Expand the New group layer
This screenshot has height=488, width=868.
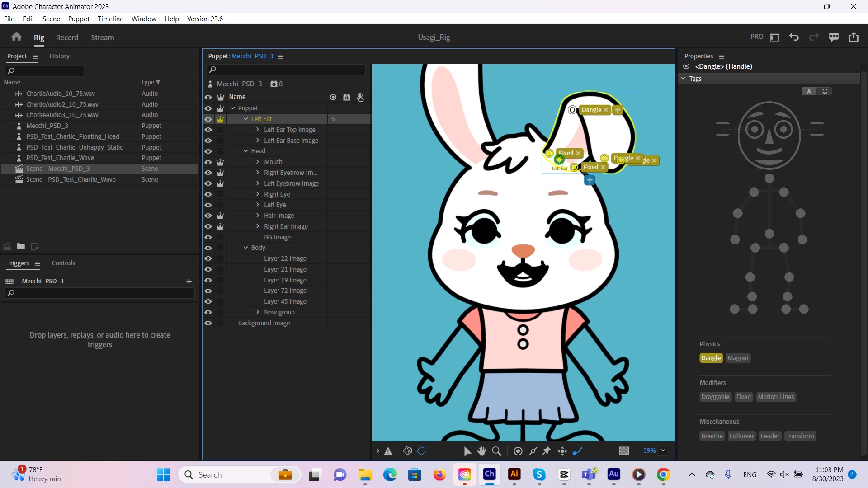(x=257, y=312)
